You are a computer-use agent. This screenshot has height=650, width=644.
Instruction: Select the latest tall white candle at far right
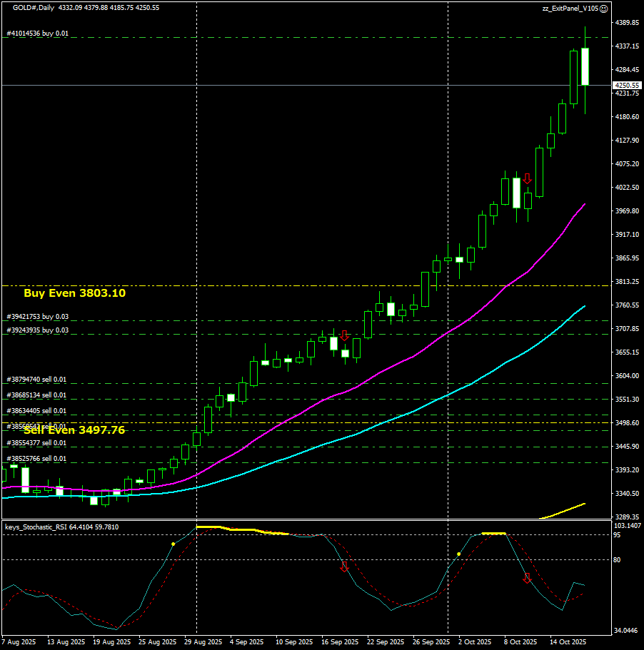(585, 66)
